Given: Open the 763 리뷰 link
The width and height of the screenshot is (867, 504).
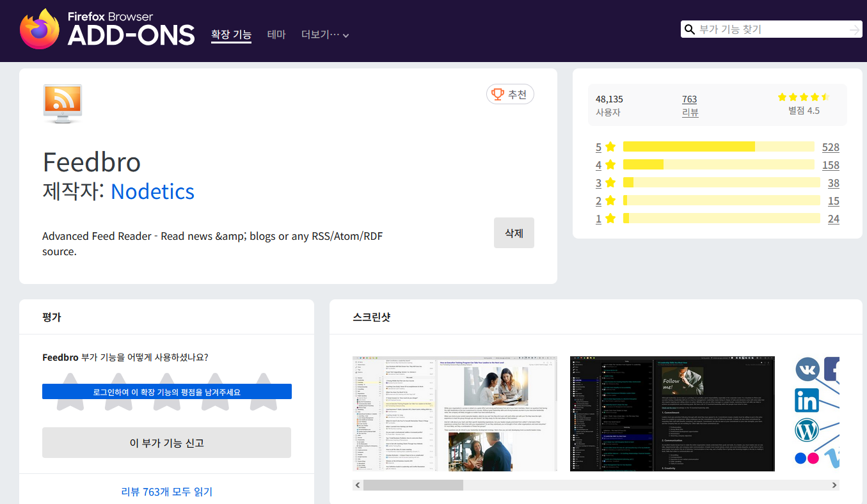Looking at the screenshot, I should tap(690, 106).
